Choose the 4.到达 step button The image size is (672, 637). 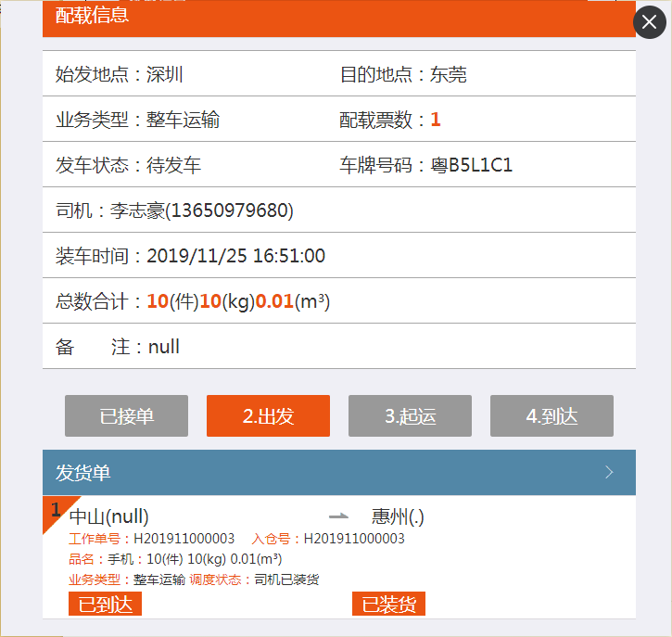coord(552,415)
